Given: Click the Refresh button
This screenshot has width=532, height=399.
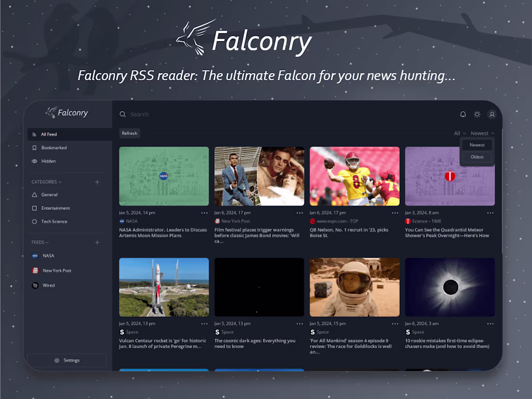Looking at the screenshot, I should click(x=130, y=133).
